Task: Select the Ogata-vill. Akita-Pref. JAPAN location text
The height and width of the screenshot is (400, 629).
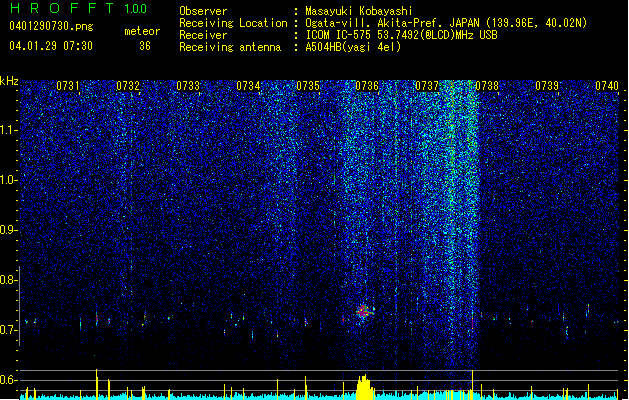Action: pyautogui.click(x=446, y=23)
